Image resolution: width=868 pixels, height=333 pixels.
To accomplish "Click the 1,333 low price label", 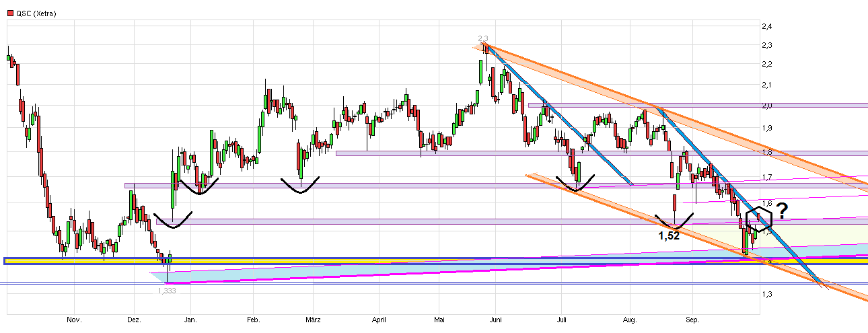I will [168, 291].
